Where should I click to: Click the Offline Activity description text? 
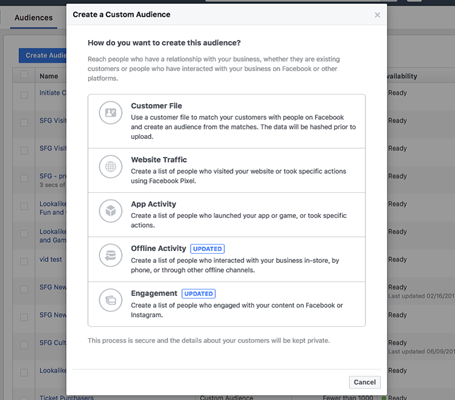point(235,265)
